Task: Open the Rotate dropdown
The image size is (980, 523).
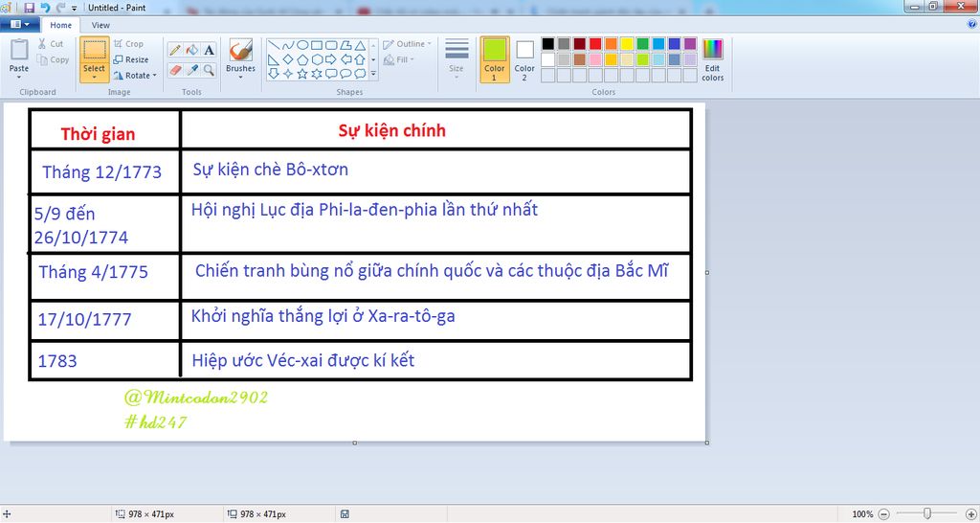Action: 135,75
